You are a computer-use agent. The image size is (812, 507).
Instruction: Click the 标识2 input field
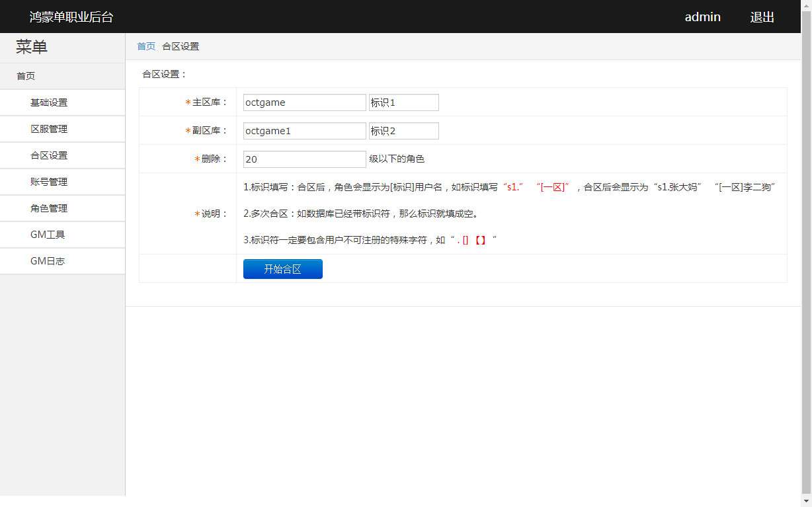coord(403,131)
